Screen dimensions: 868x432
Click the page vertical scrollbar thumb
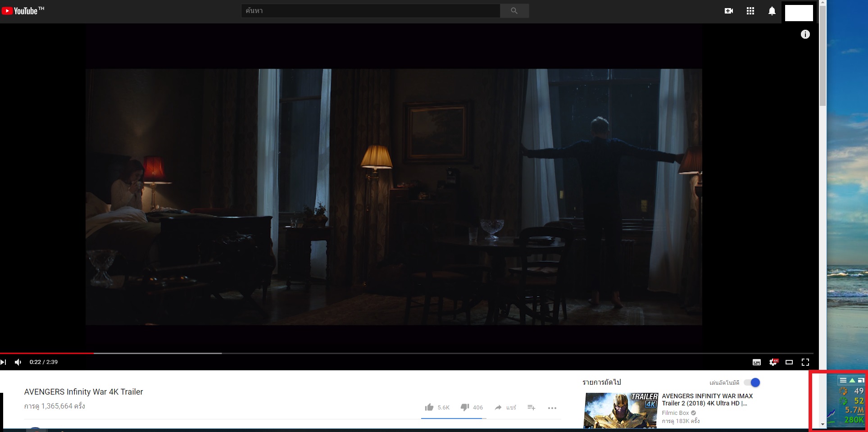[823, 57]
